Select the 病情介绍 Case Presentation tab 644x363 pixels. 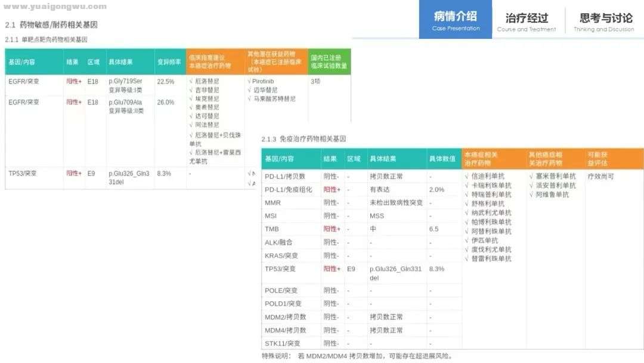click(456, 20)
